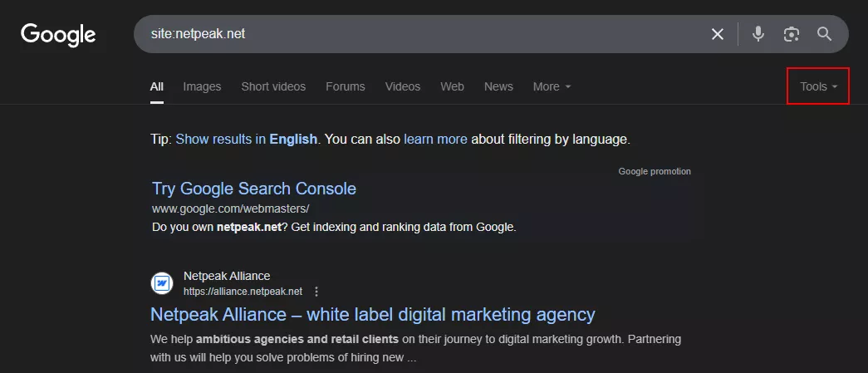Select the All results tab
This screenshot has height=373, width=868.
157,87
